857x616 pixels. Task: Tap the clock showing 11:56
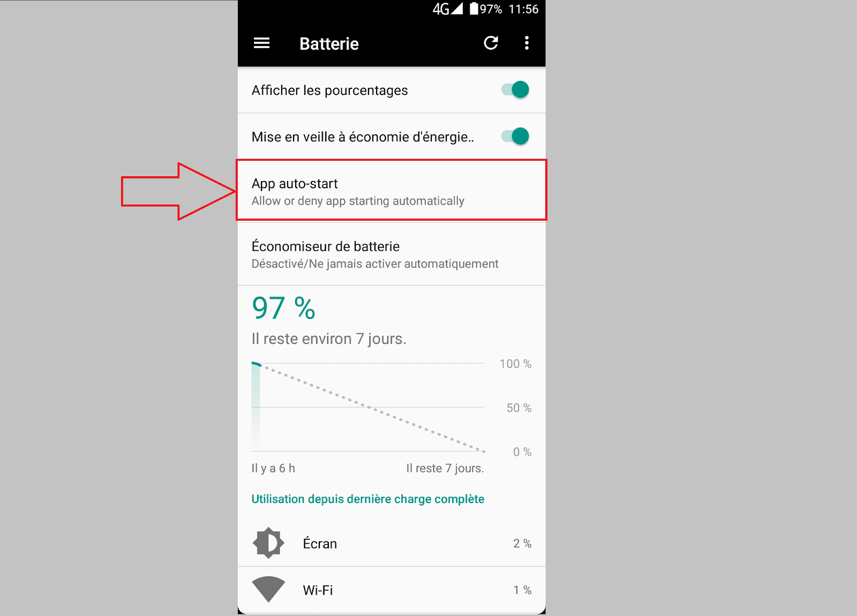(523, 9)
